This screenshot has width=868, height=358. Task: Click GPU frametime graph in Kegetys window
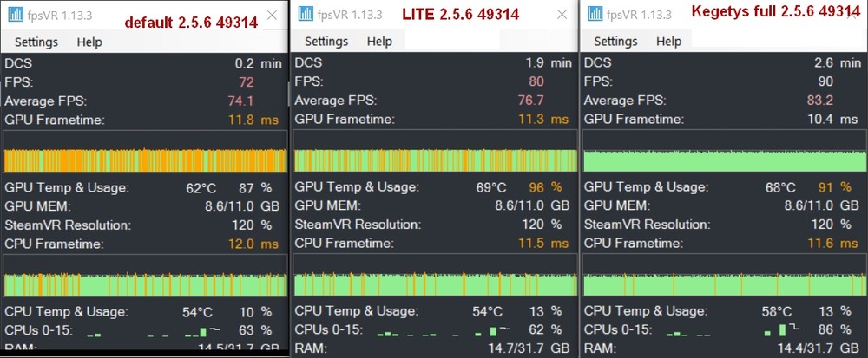(x=723, y=160)
